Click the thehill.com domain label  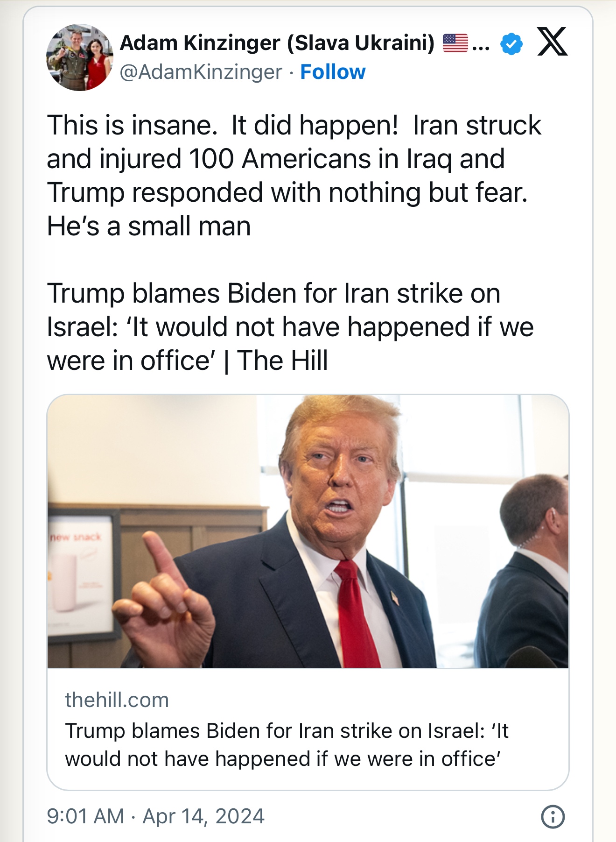[117, 700]
